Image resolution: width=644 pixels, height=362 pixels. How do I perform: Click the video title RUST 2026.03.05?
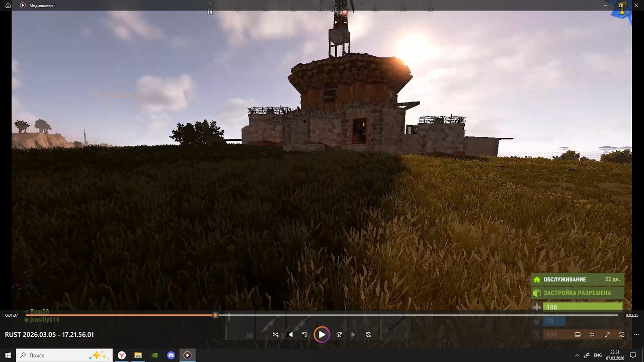tap(49, 334)
